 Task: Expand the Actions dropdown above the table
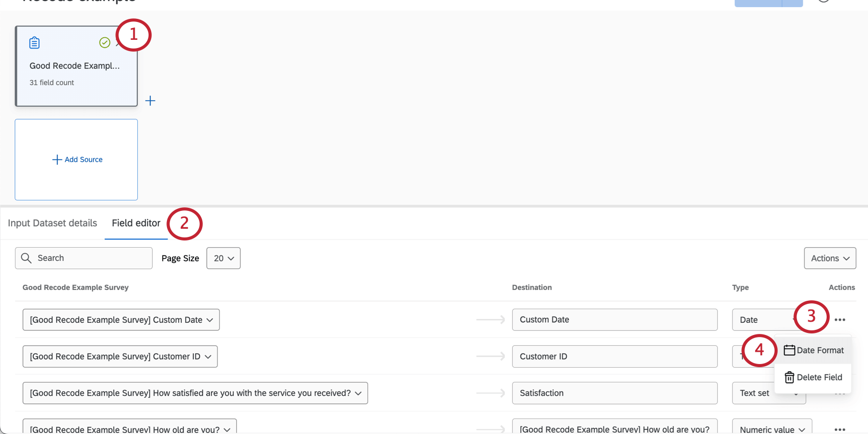[x=830, y=258]
